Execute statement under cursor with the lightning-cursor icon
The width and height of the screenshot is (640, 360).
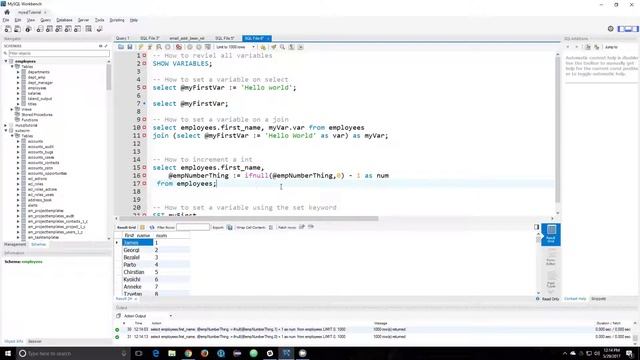click(150, 47)
